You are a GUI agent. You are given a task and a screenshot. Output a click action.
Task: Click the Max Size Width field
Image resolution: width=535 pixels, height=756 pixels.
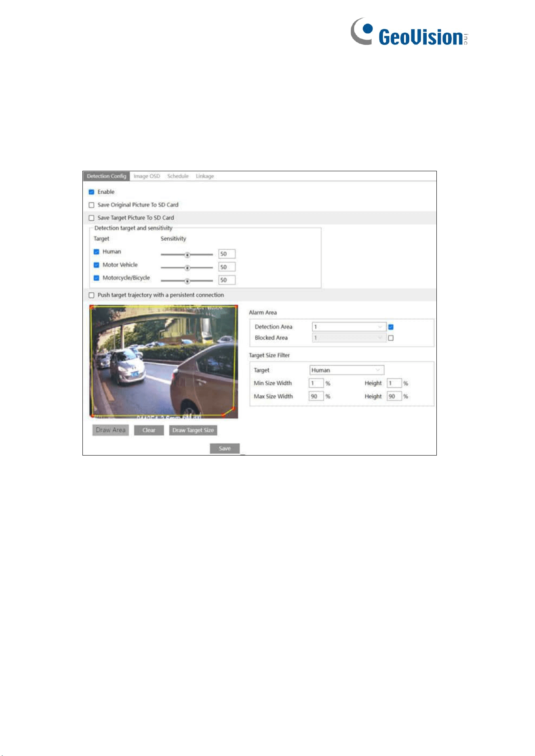316,397
